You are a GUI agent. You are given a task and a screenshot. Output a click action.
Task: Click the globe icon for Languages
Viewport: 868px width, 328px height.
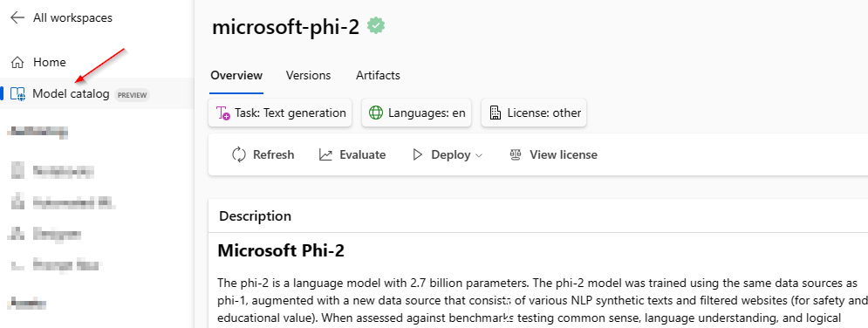coord(376,113)
